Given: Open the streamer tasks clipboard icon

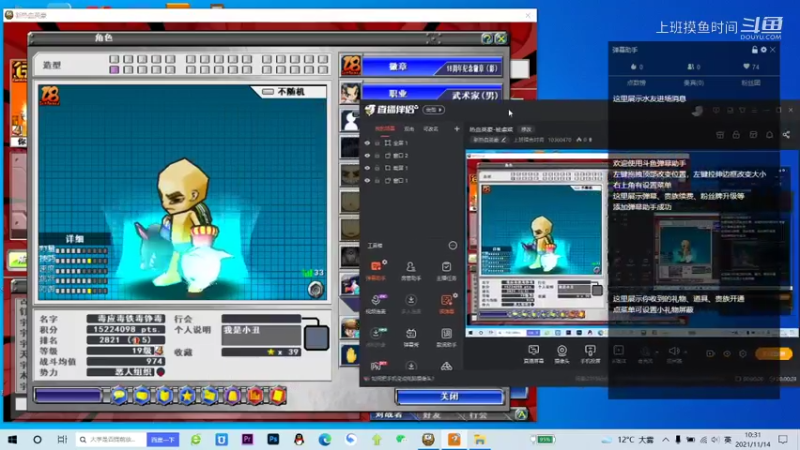Looking at the screenshot, I should [x=446, y=270].
